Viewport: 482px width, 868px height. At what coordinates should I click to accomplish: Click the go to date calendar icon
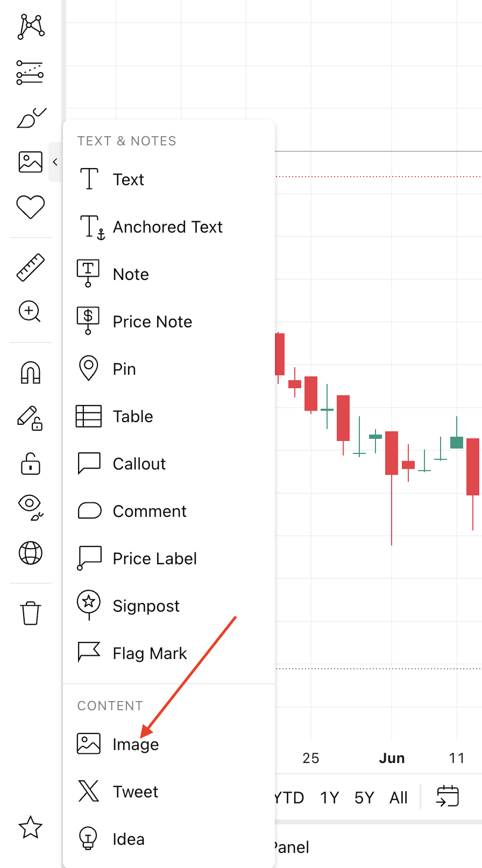click(448, 796)
